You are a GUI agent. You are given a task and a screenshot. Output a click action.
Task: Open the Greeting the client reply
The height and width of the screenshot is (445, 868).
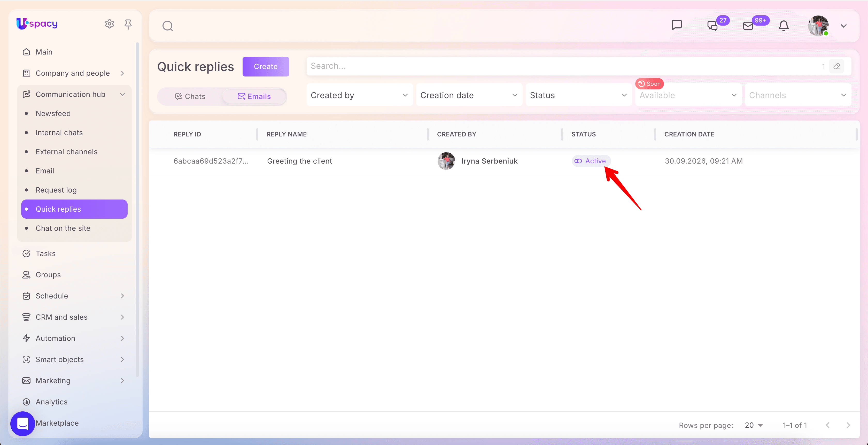click(300, 161)
